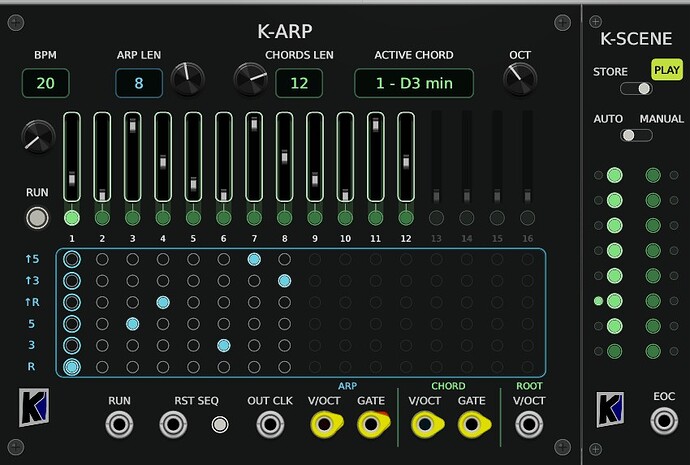The image size is (690, 465).
Task: Click the bottom-right dark green scene button
Action: [x=653, y=351]
